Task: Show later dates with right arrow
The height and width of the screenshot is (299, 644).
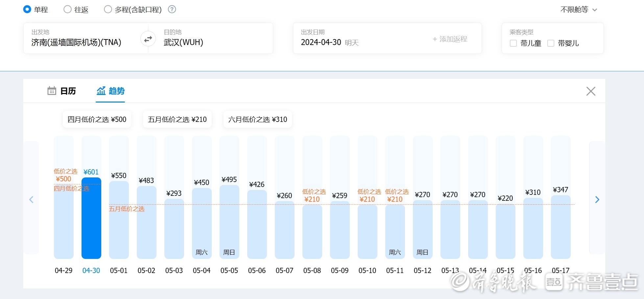Action: 597,199
